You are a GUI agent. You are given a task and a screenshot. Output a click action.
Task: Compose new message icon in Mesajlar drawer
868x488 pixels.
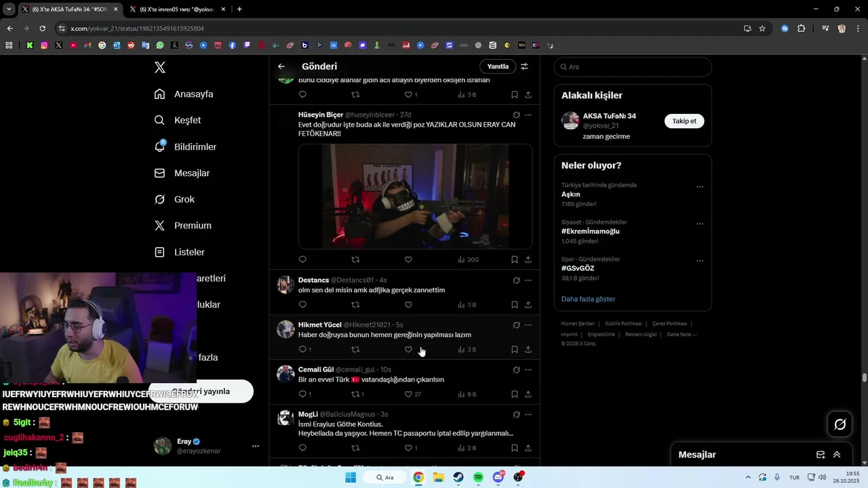tap(821, 455)
